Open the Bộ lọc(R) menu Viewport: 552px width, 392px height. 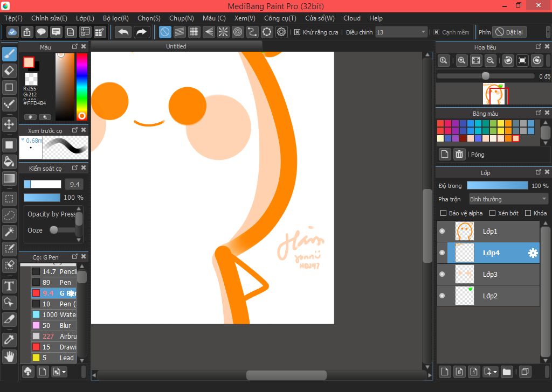pyautogui.click(x=115, y=18)
